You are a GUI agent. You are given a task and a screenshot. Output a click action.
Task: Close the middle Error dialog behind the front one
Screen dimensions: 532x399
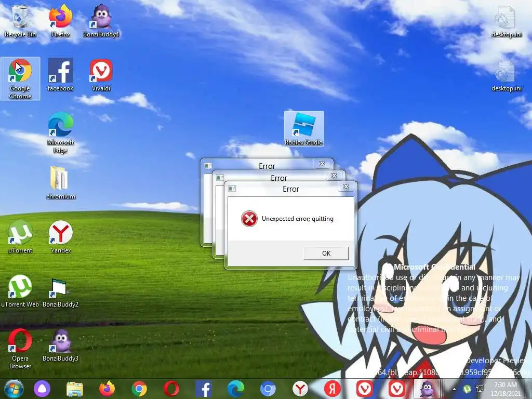[334, 176]
